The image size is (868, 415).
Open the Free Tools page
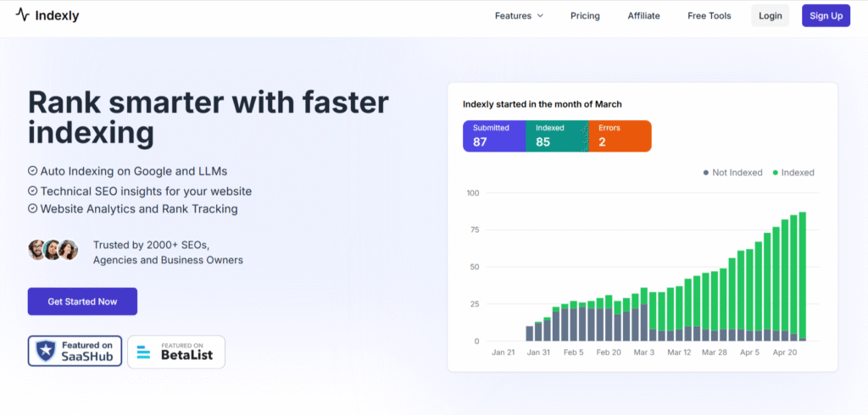click(x=709, y=15)
